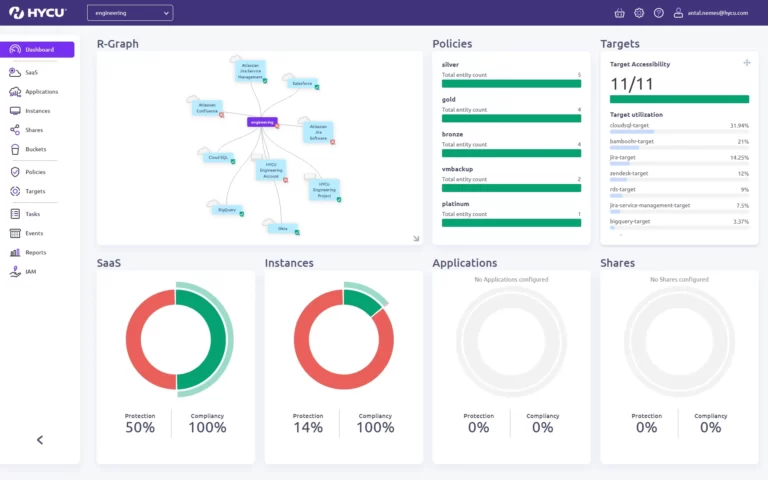Open the settings gear in top bar
The image size is (768, 480).
[639, 13]
